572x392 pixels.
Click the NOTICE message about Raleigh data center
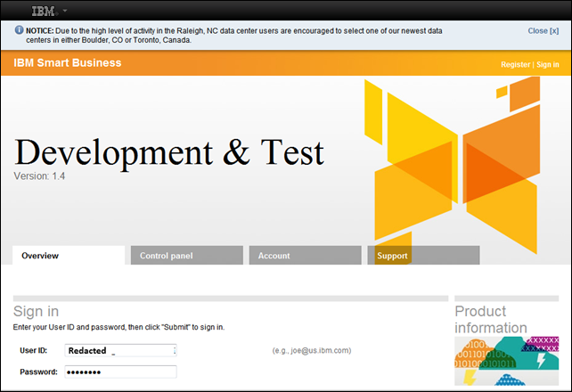pyautogui.click(x=233, y=36)
